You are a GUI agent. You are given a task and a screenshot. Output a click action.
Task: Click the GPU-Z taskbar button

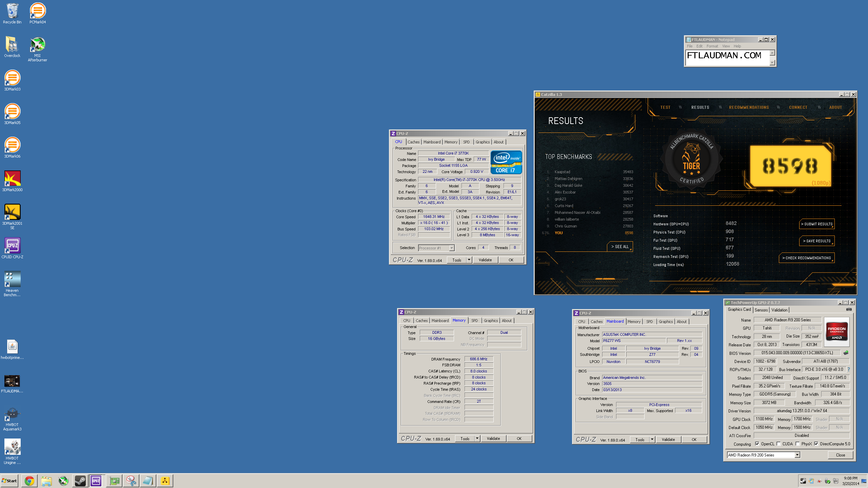point(114,481)
